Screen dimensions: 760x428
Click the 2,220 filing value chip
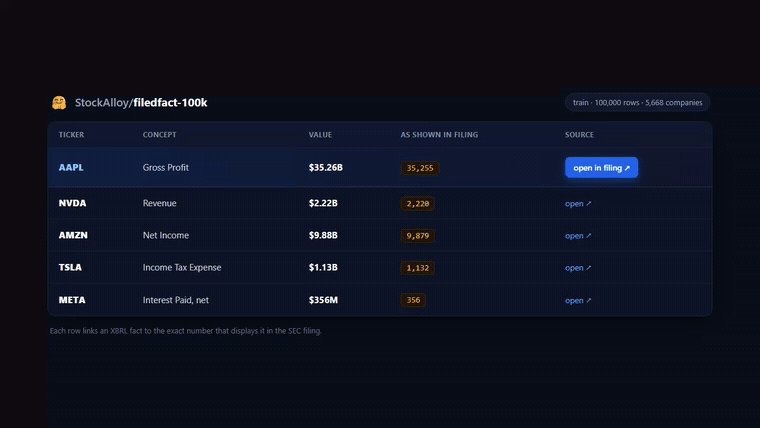click(418, 204)
